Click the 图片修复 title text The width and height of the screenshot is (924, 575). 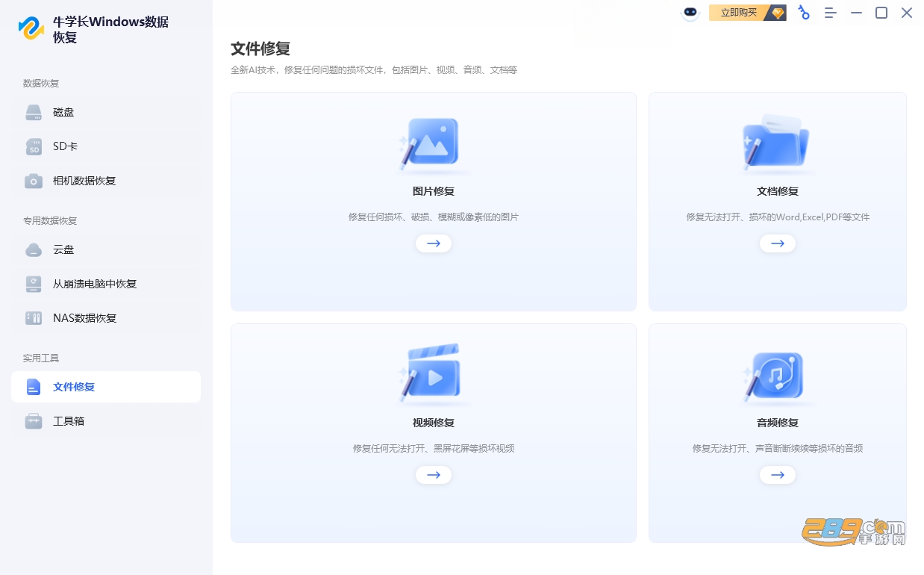pos(434,192)
